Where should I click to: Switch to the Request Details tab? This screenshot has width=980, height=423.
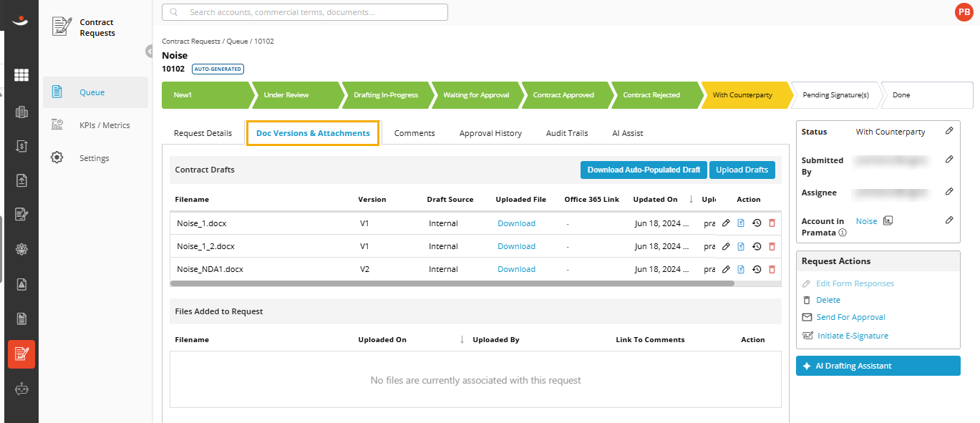pos(203,133)
